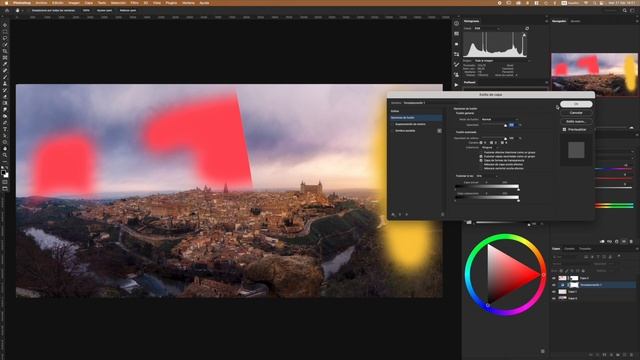
Task: Click the Home icon in the options bar
Action: pos(7,10)
